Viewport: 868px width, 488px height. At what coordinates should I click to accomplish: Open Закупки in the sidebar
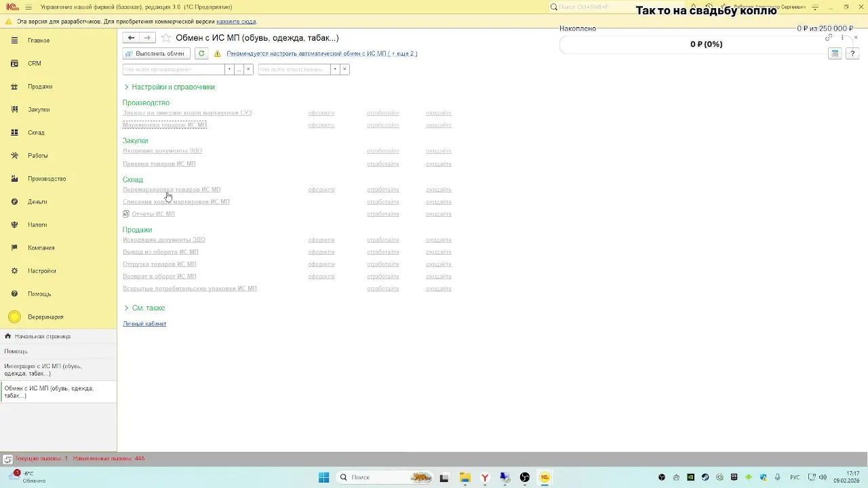click(x=39, y=110)
